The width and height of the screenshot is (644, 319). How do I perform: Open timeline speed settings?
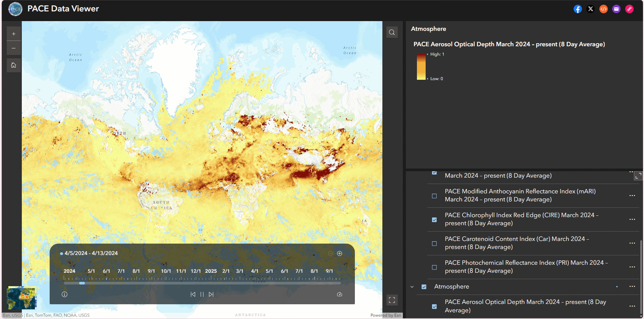click(x=339, y=294)
